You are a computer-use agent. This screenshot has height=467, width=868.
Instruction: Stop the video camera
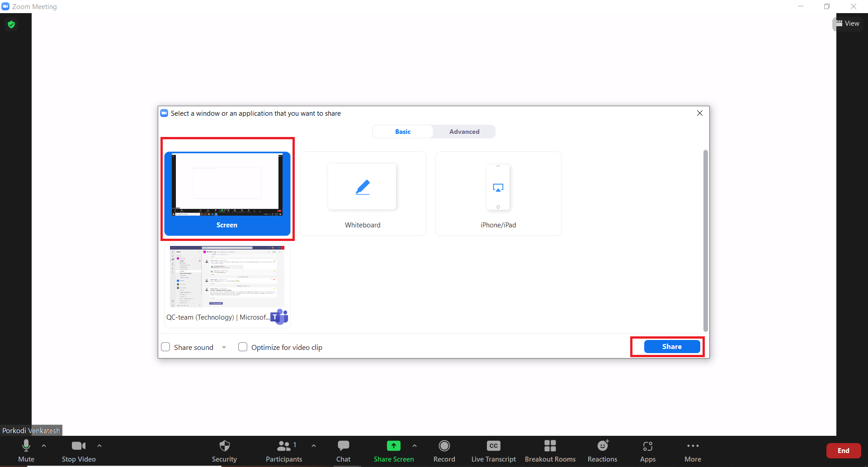pyautogui.click(x=79, y=451)
